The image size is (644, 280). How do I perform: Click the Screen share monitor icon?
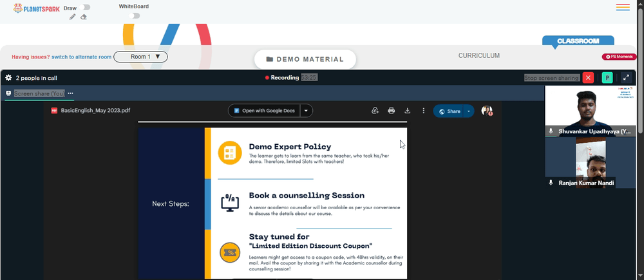tap(8, 93)
